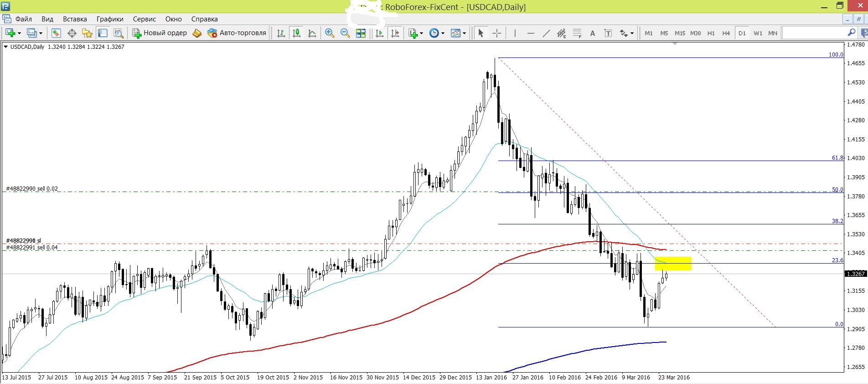This screenshot has height=384, width=868.
Task: Toggle Chart Shift icon
Action: 395,33
